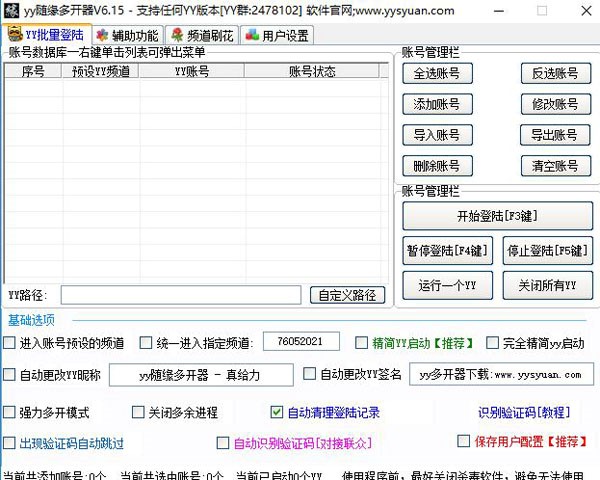
Task: Enable 自动更改YY签名 checkbox
Action: click(309, 374)
